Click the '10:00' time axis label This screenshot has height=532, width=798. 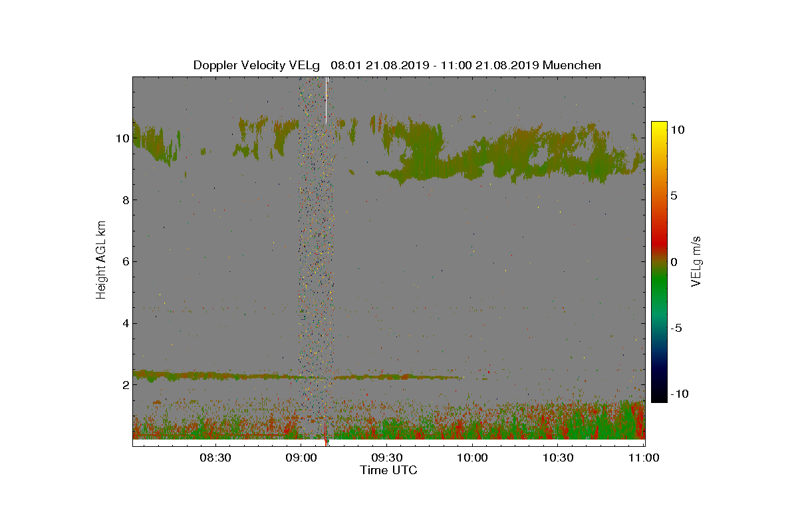472,458
